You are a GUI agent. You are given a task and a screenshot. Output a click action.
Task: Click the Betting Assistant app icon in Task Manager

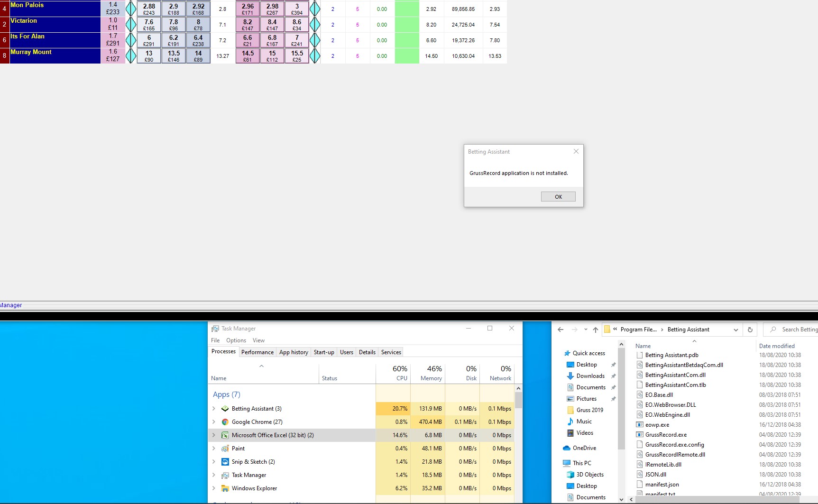click(x=225, y=409)
